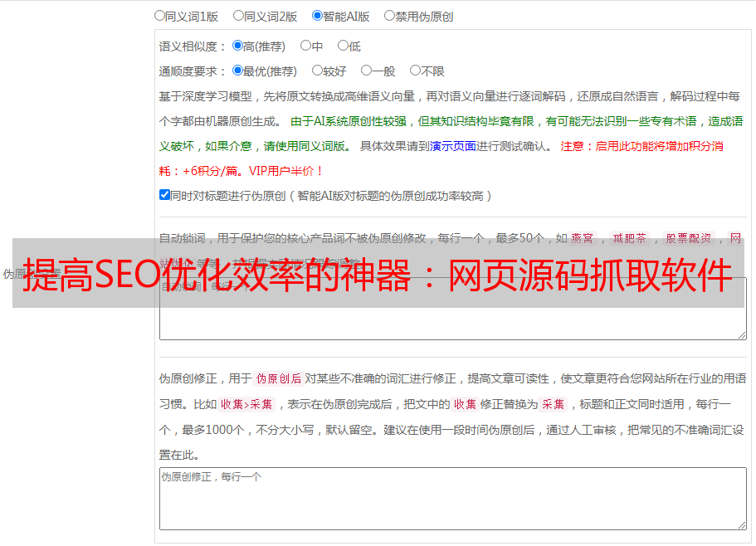
Task: Click the 股票配资 example keyword tag
Action: 689,238
